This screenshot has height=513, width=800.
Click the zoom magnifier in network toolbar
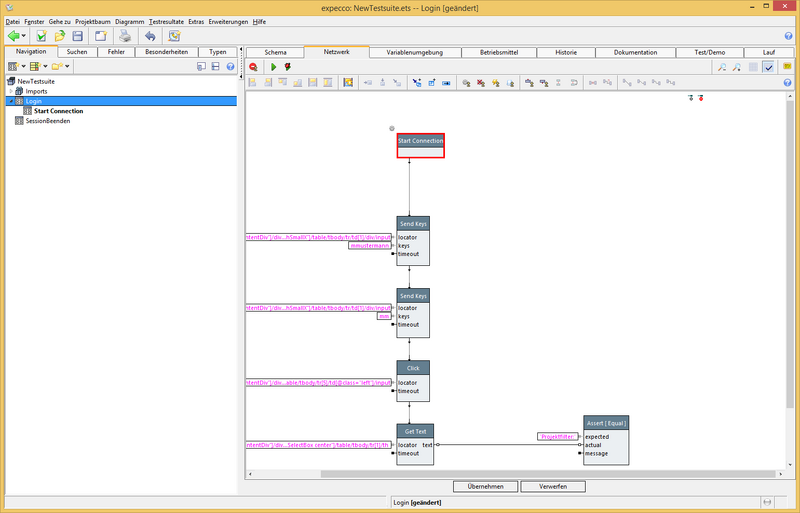coord(721,67)
